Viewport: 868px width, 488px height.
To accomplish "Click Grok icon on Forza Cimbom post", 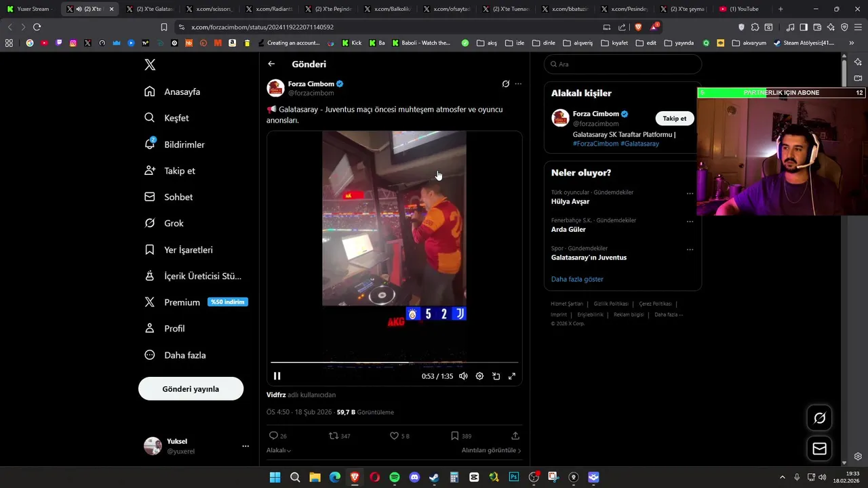I will tap(505, 84).
